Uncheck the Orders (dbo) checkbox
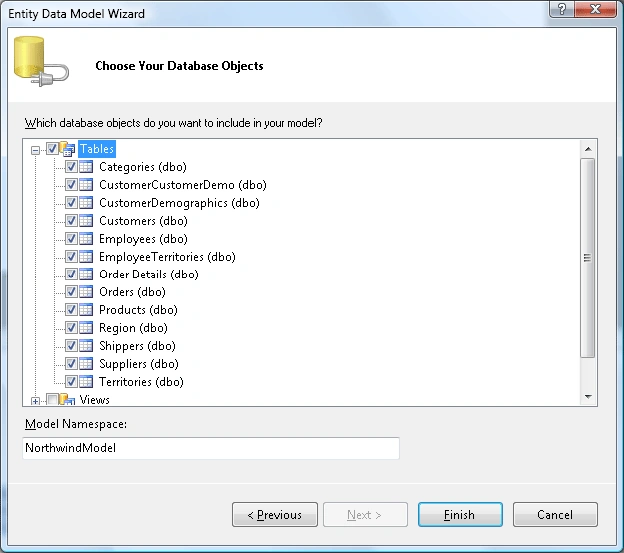The width and height of the screenshot is (624, 553). click(71, 292)
